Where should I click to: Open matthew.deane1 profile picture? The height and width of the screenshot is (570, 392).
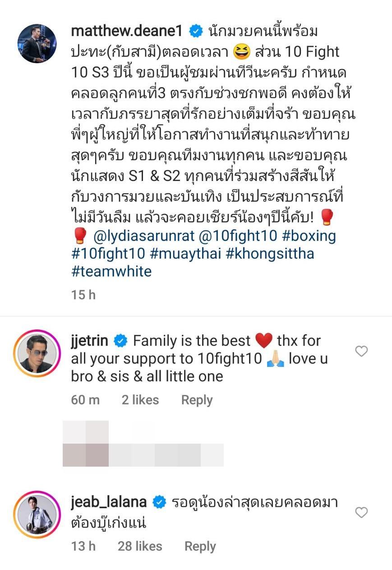(37, 44)
